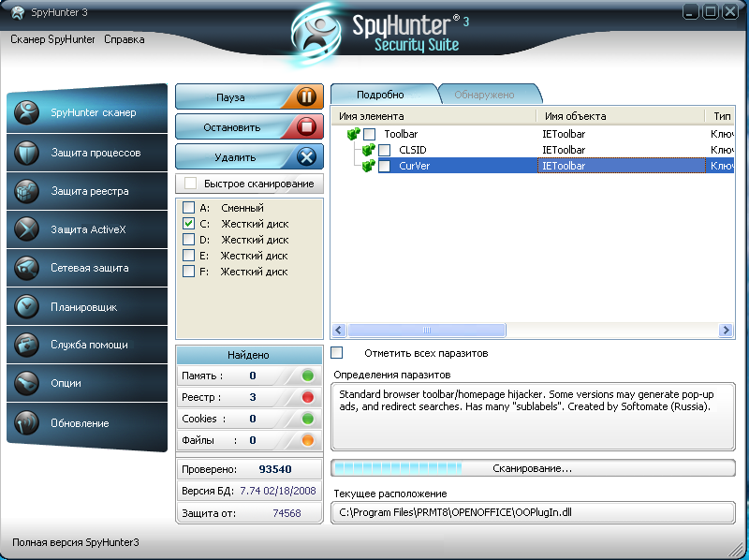Tick the Toolbar item checkbox
The height and width of the screenshot is (560, 749).
pos(369,134)
